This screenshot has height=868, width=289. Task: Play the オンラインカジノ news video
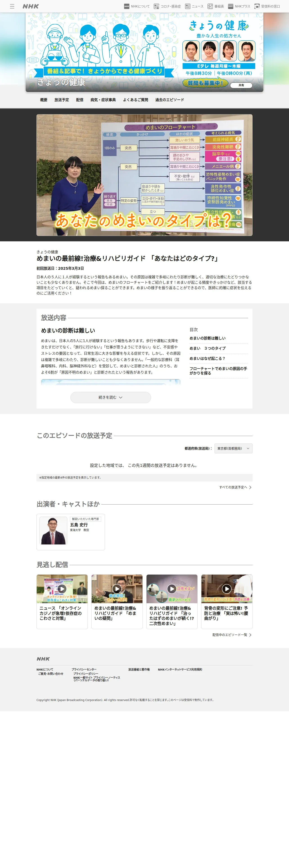[x=62, y=588]
